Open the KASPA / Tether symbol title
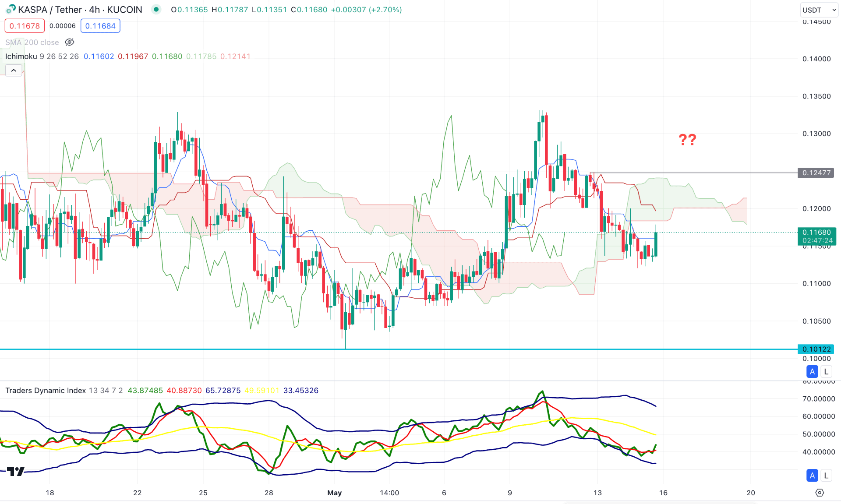Screen dimensions: 841x504 tap(80, 10)
